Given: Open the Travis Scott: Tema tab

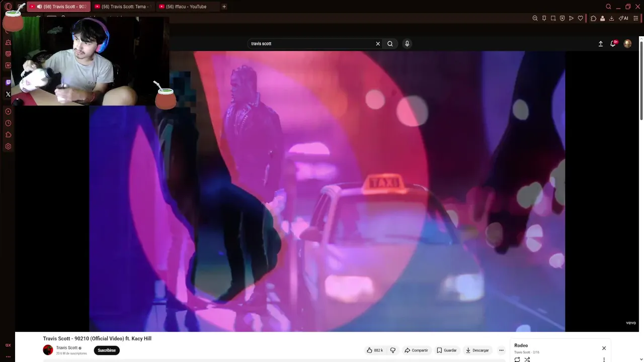Looking at the screenshot, I should (x=123, y=7).
